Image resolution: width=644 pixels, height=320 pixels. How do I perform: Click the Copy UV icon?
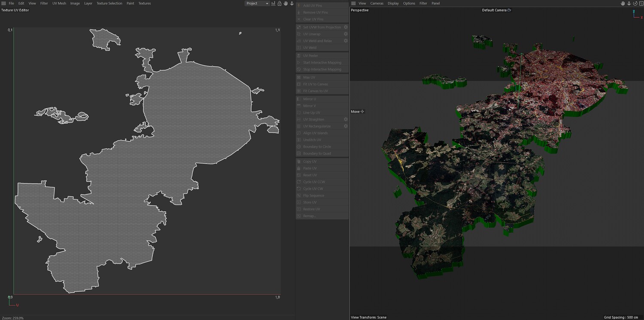click(299, 162)
